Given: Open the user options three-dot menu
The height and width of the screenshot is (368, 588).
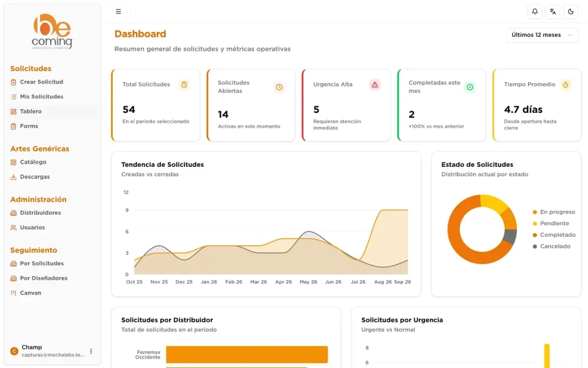Looking at the screenshot, I should [91, 351].
